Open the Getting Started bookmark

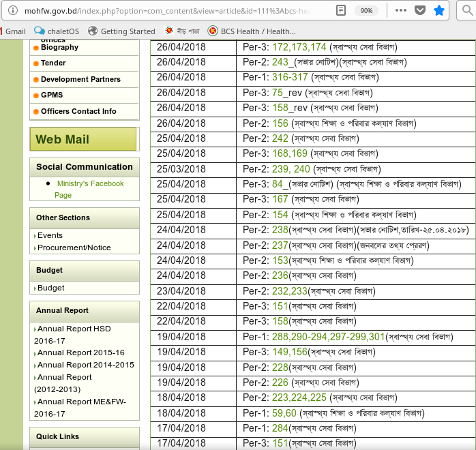pos(122,31)
